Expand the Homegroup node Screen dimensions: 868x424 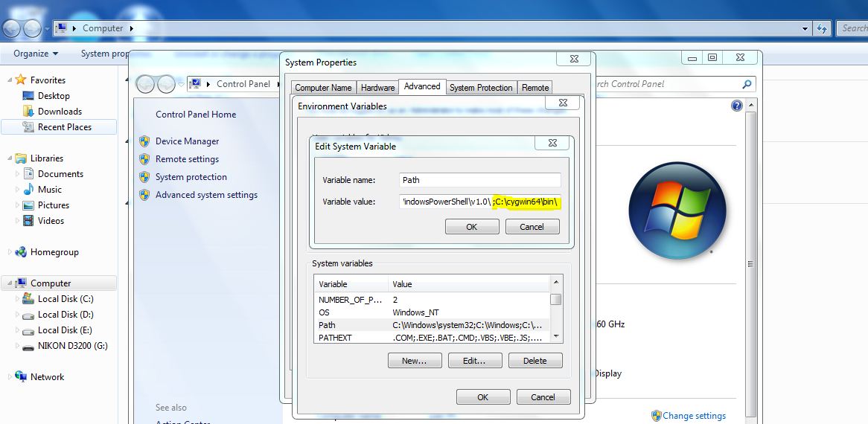pos(10,252)
